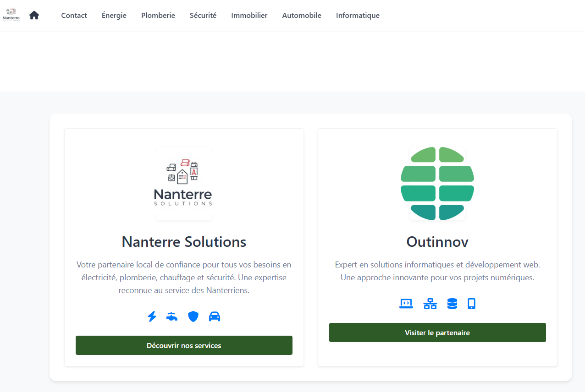Image resolution: width=585 pixels, height=392 pixels.
Task: Click the shield security icon
Action: (193, 316)
